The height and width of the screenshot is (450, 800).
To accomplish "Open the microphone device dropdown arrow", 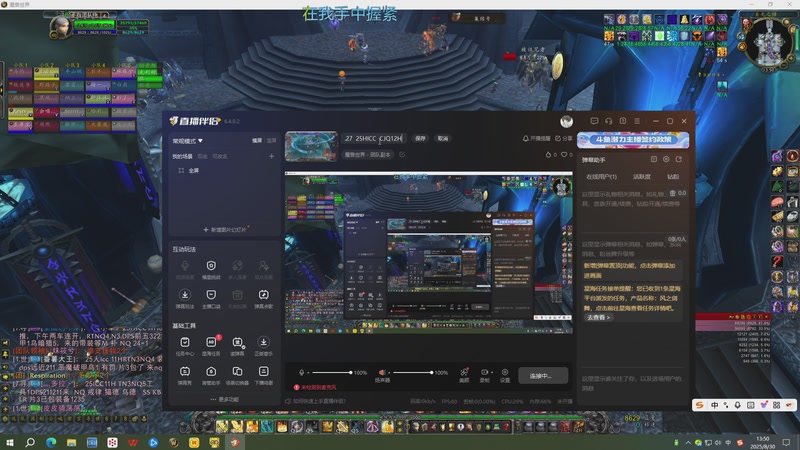I will pyautogui.click(x=308, y=373).
